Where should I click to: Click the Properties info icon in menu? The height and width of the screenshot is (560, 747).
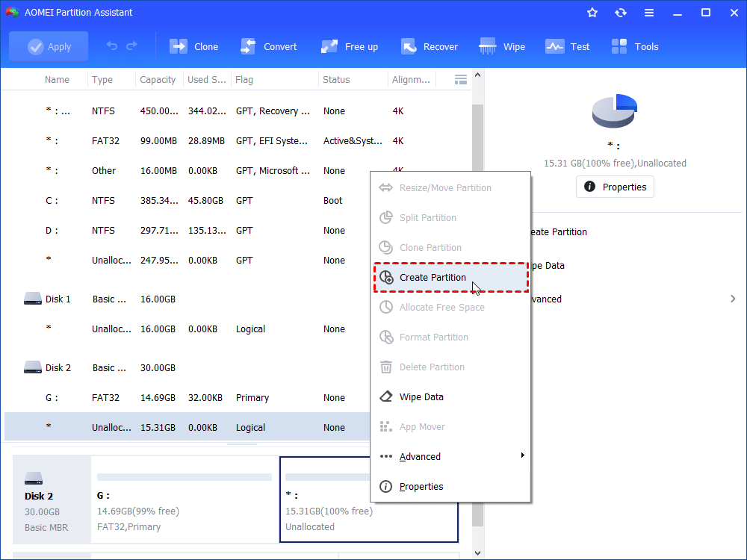(x=386, y=486)
